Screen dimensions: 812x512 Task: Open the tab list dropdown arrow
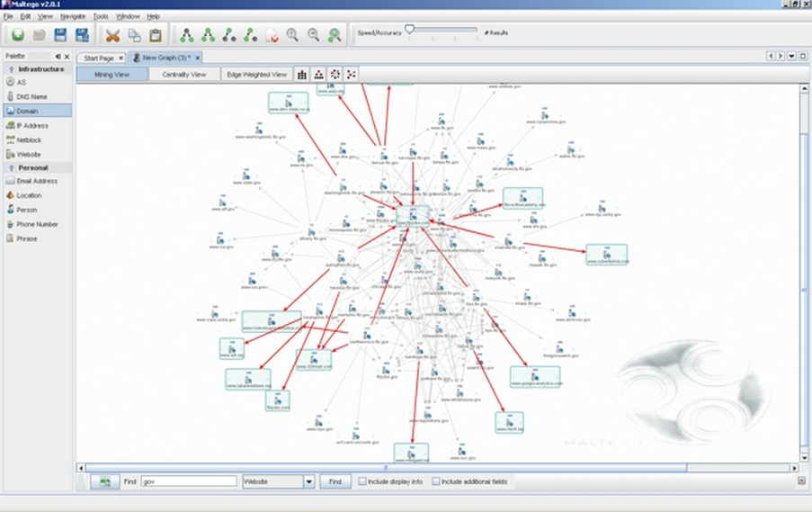pos(791,56)
